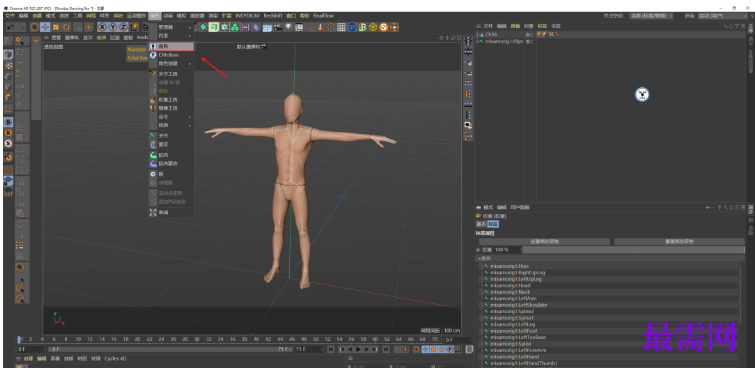755x368 pixels.
Task: Select mixamorig1:RightUpLeg in joints list
Action: click(518, 273)
